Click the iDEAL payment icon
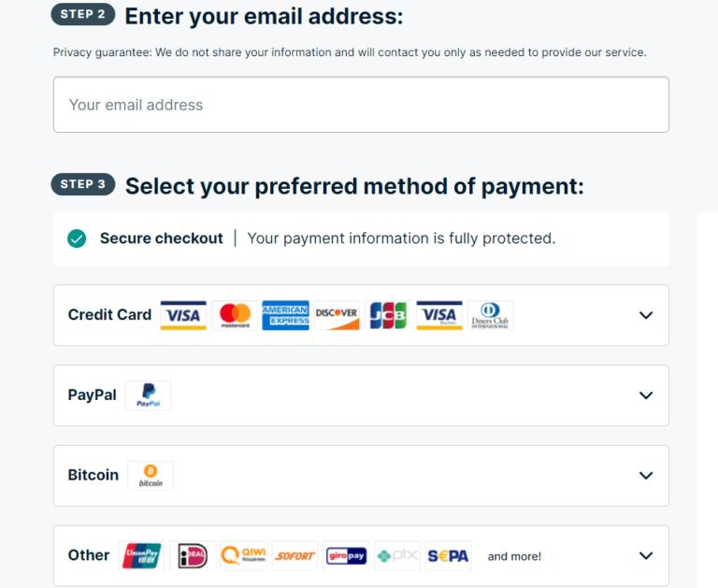The image size is (718, 588). click(x=193, y=556)
